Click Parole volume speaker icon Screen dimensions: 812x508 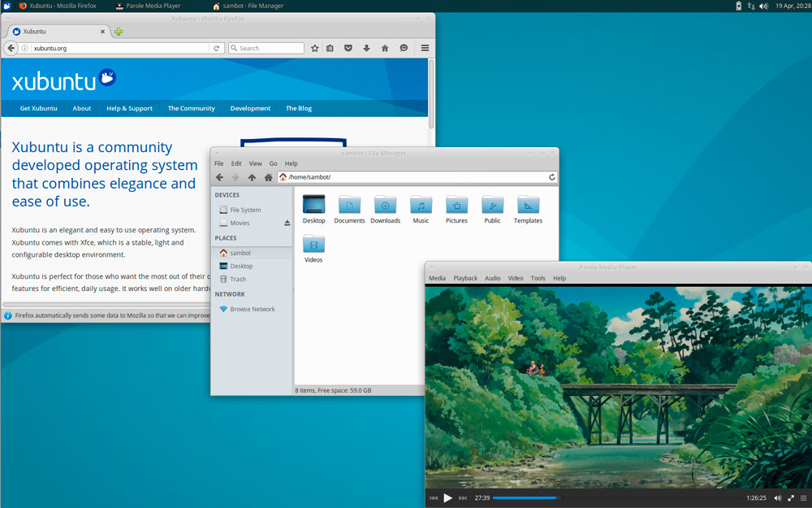click(777, 498)
